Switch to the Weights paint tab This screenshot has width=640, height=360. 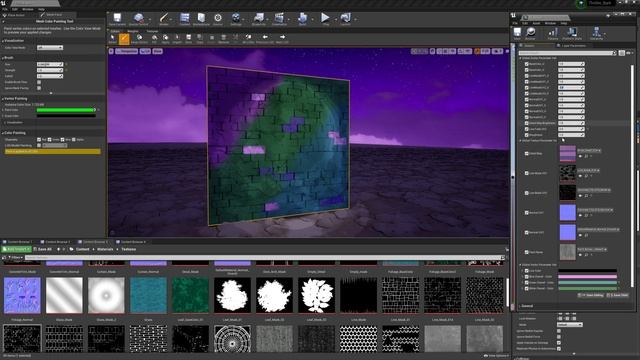click(x=133, y=31)
